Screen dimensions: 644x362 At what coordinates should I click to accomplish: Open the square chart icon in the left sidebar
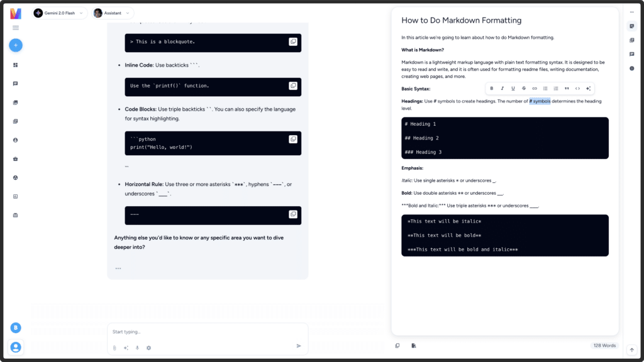coord(16,197)
